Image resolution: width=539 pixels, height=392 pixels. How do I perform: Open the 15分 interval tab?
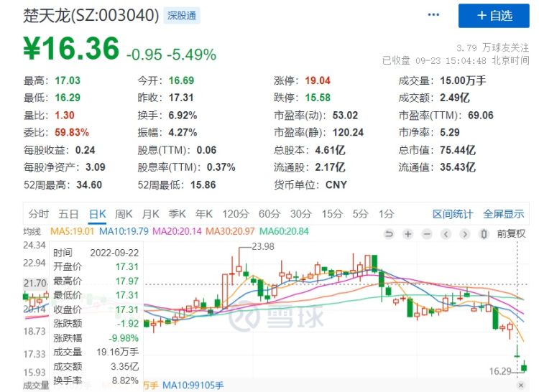pos(332,214)
